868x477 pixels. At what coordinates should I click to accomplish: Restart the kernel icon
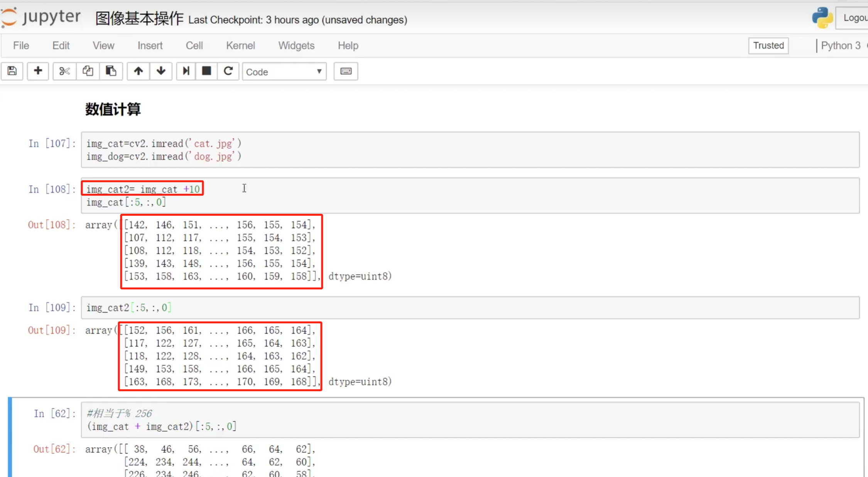coord(228,71)
